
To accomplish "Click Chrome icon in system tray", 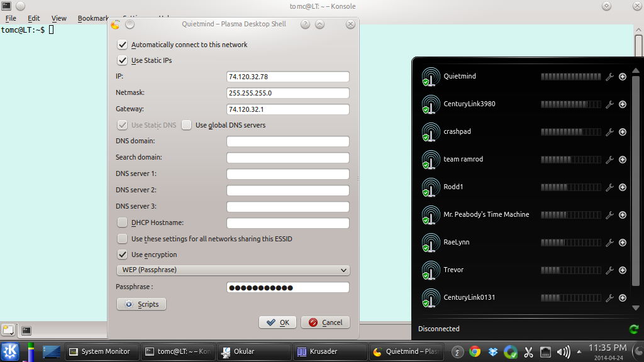I will [x=475, y=352].
